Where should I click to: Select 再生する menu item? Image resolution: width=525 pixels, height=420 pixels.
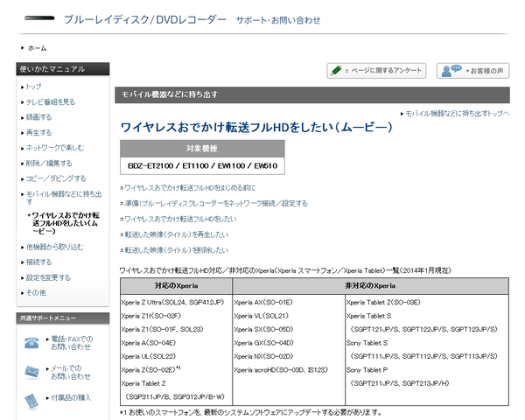[x=38, y=133]
